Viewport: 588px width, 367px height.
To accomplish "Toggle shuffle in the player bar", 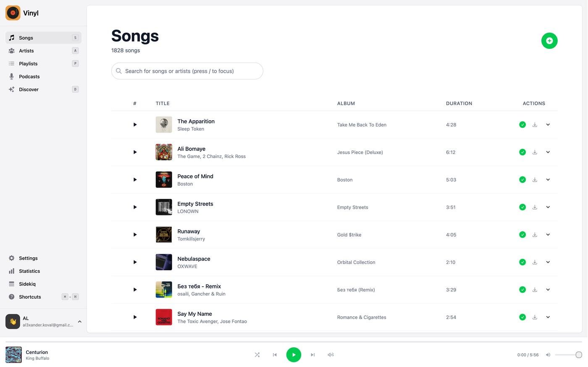I will point(257,355).
